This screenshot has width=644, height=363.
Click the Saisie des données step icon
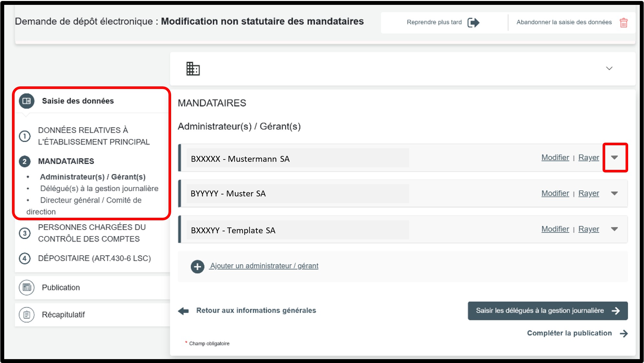[27, 101]
